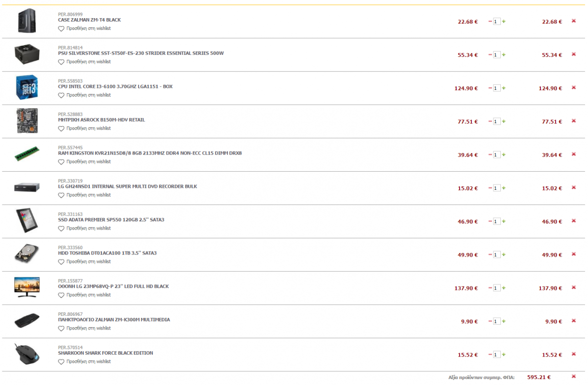Increase quantity of LG DVD recorder
The height and width of the screenshot is (385, 588).
504,188
